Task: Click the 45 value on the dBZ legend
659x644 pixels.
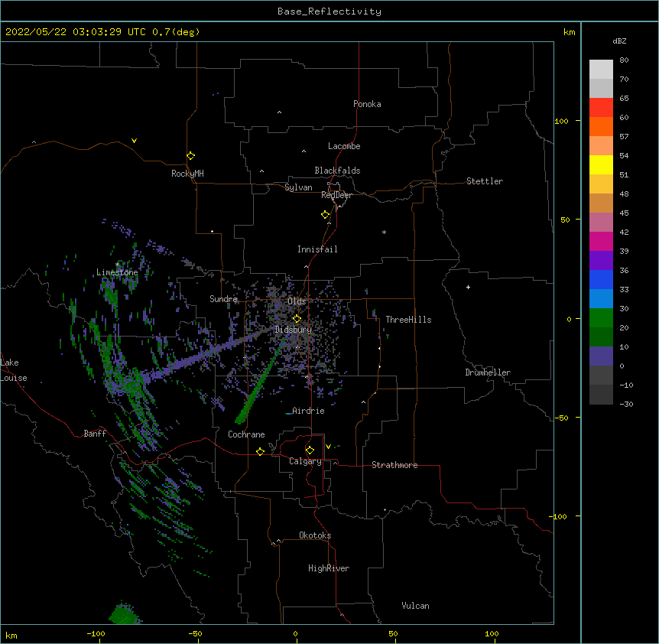Action: (624, 213)
